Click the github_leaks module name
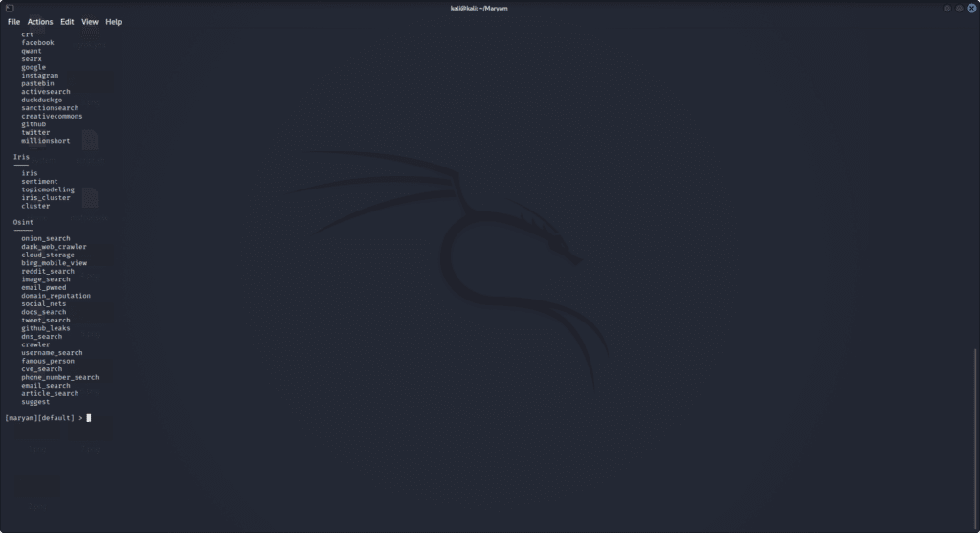Viewport: 980px width, 533px height. (x=46, y=328)
